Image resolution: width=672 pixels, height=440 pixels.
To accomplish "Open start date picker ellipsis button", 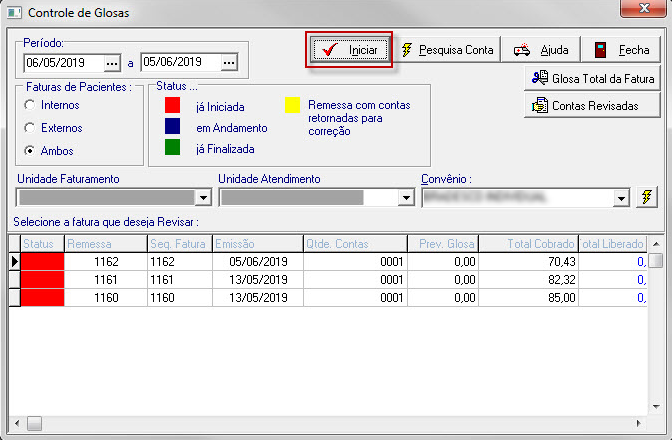I will pos(112,63).
